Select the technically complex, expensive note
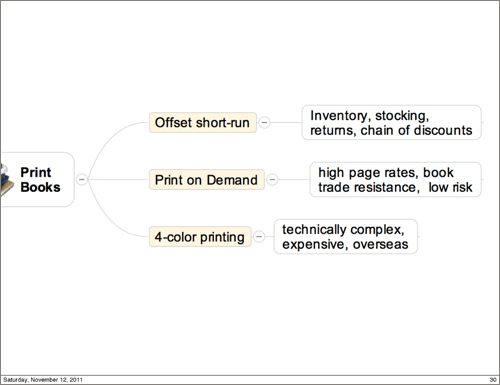 click(x=345, y=237)
